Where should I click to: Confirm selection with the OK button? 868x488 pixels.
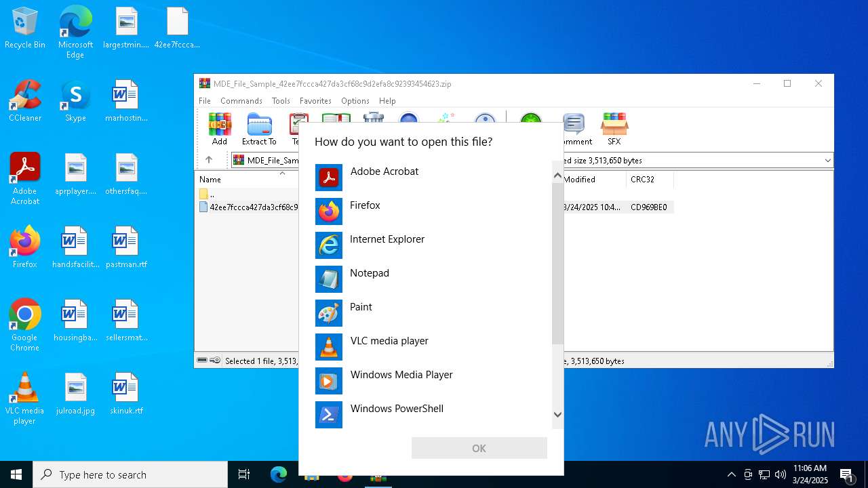point(479,448)
